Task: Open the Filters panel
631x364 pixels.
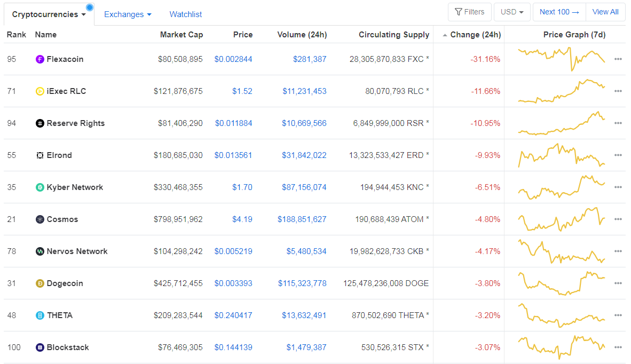Action: (470, 12)
